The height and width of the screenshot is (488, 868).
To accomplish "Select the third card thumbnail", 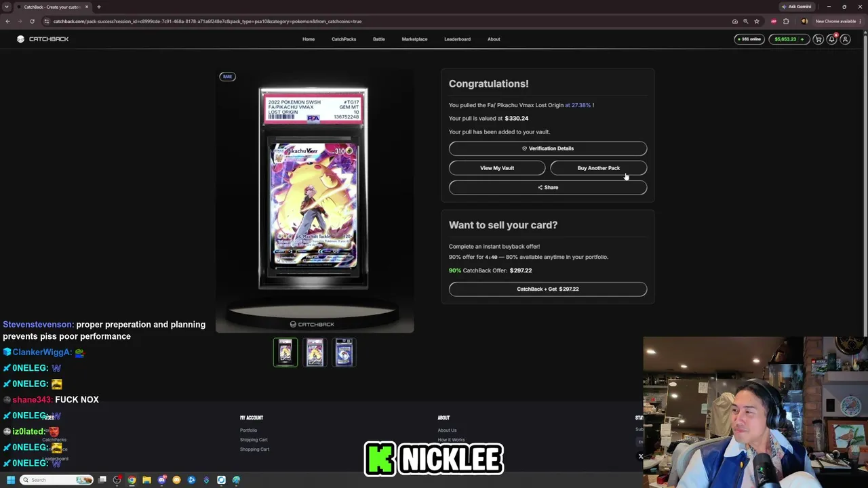I will [x=344, y=352].
